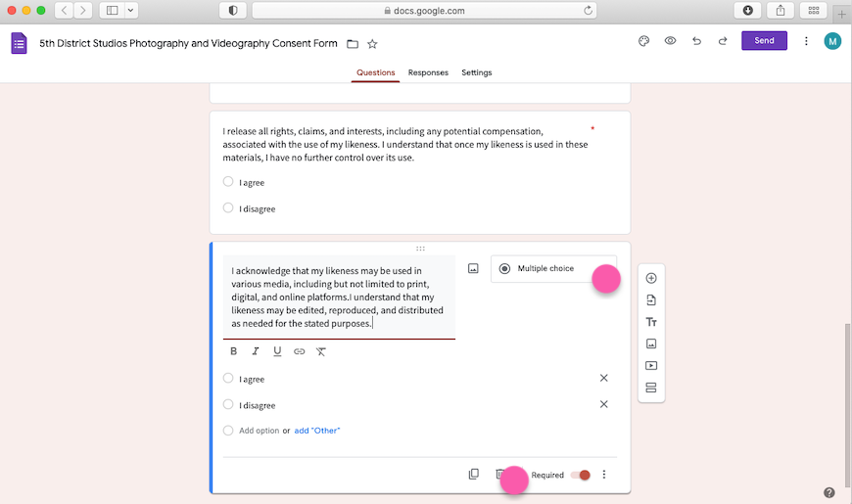Click the preview eye icon
The width and height of the screenshot is (852, 504).
pos(670,41)
